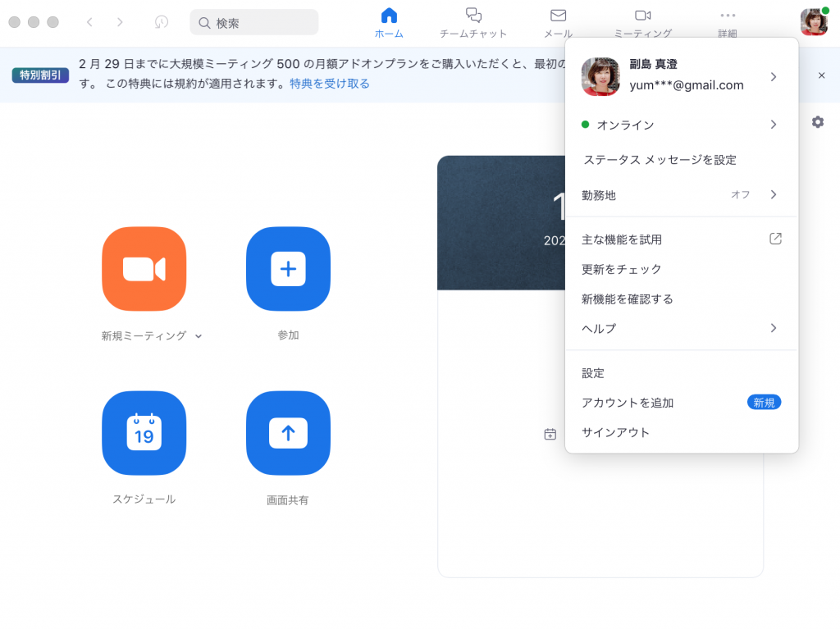Start a new meeting with orange camera icon
The height and width of the screenshot is (629, 840).
tap(144, 268)
